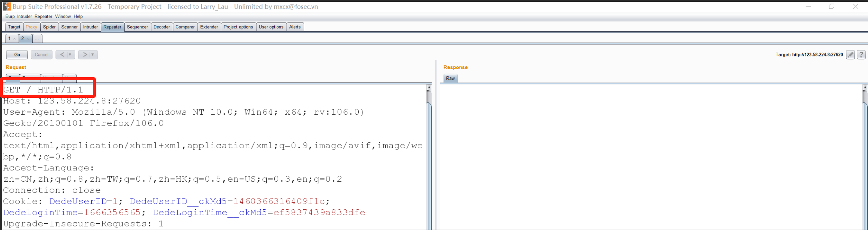
Task: Open the Repeater menu in menu bar
Action: pyautogui.click(x=43, y=16)
